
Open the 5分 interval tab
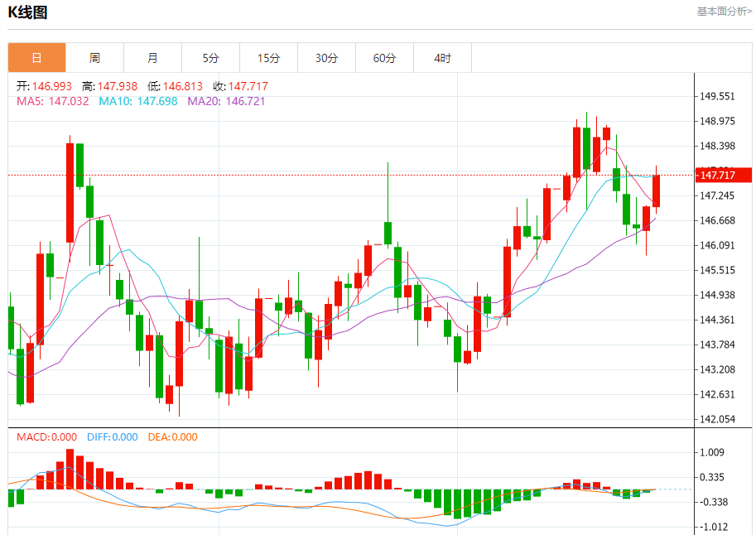point(210,58)
